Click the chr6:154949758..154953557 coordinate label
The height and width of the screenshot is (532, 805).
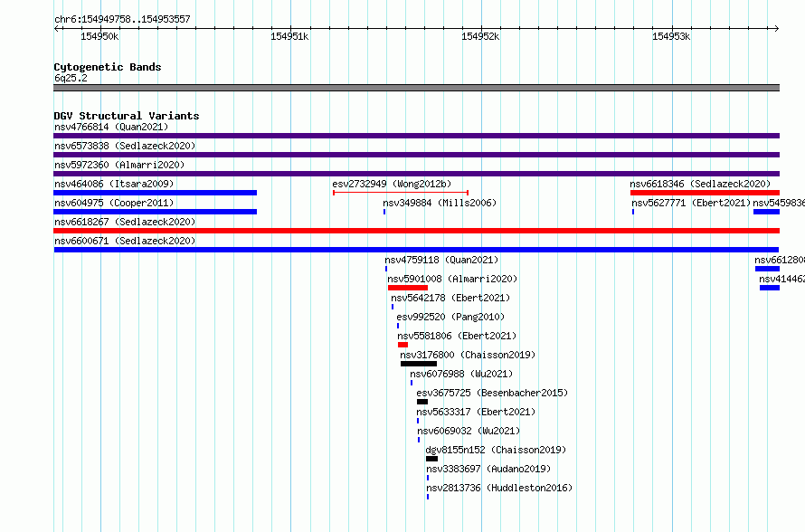click(122, 19)
